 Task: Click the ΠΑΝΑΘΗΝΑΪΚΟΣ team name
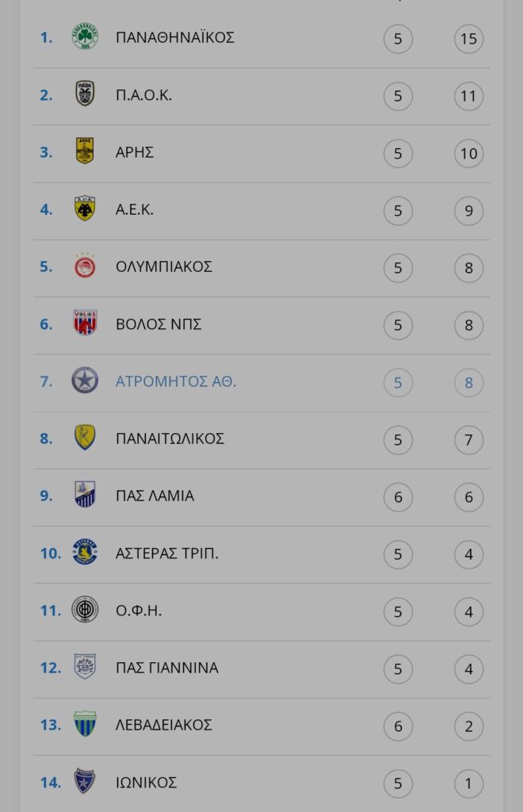coord(175,37)
